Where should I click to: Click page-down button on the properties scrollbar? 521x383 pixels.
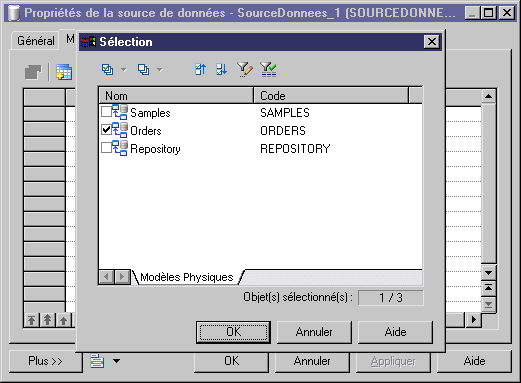pos(488,304)
